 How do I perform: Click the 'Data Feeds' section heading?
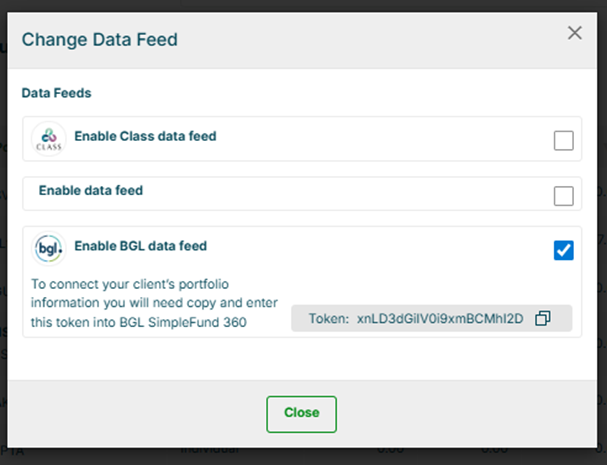[x=56, y=92]
